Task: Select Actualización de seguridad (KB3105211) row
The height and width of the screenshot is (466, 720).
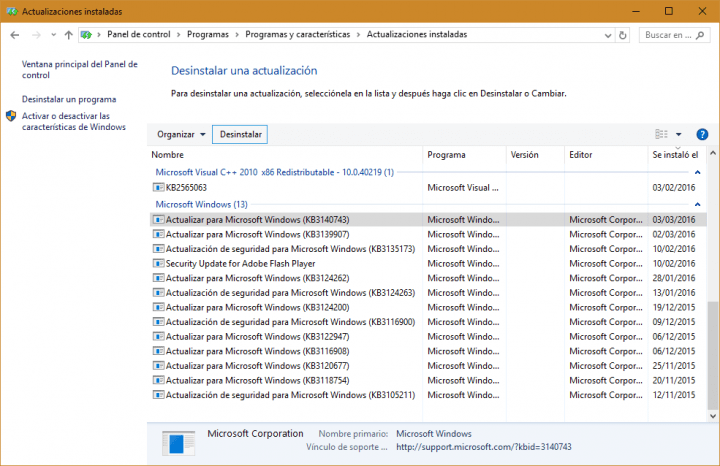Action: tap(428, 395)
